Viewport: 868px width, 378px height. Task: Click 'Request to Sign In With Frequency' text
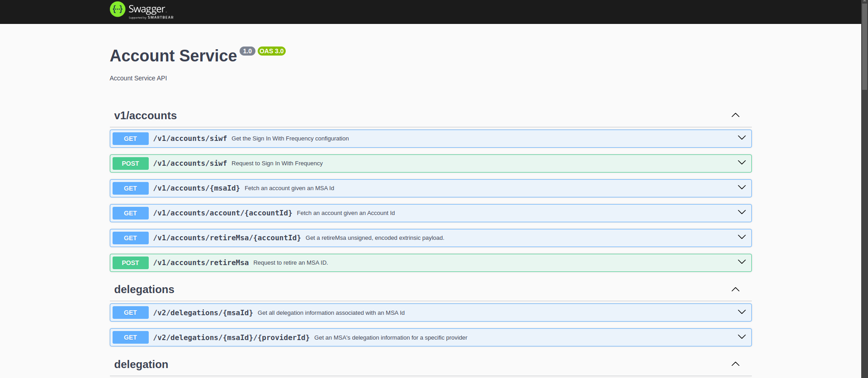[277, 163]
